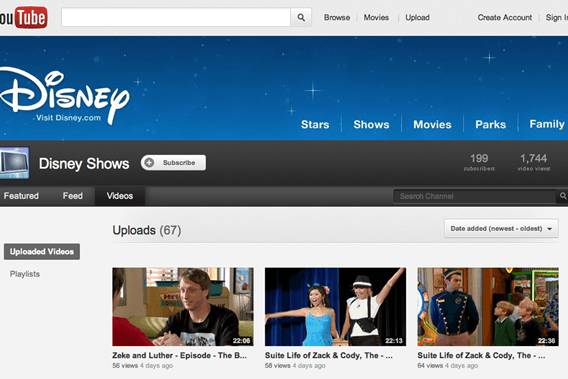Image resolution: width=568 pixels, height=379 pixels.
Task: Open the Upload link
Action: pos(417,17)
